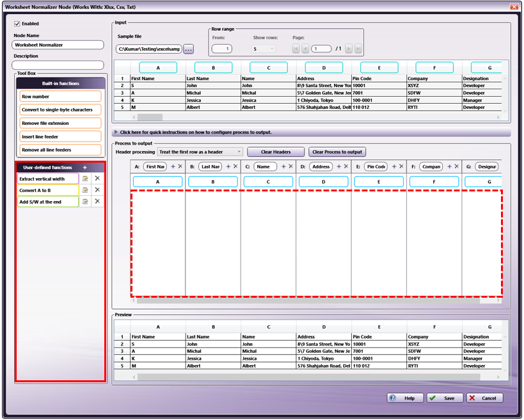Delete the Extract vertical width function
This screenshot has height=420, width=524.
[x=97, y=179]
